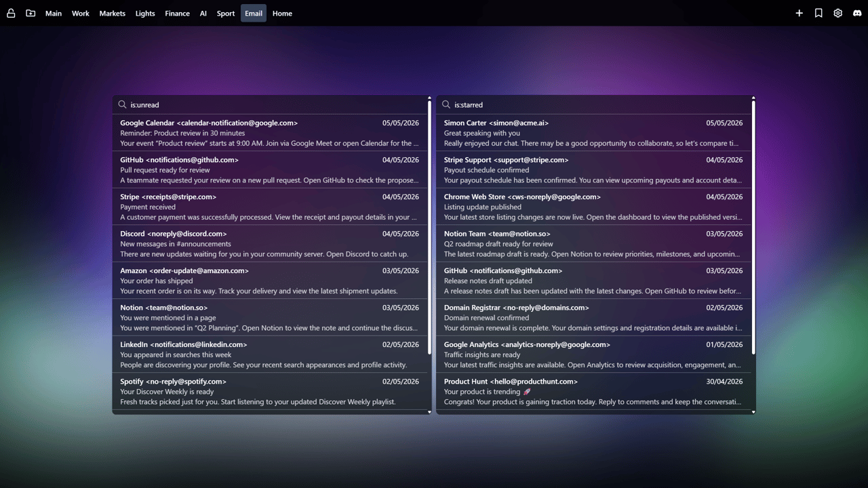
Task: Switch to the Work tab
Action: pyautogui.click(x=81, y=13)
